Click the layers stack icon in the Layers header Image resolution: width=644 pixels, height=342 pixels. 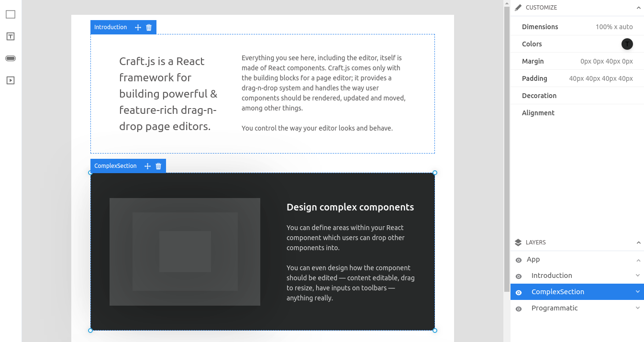coord(518,243)
